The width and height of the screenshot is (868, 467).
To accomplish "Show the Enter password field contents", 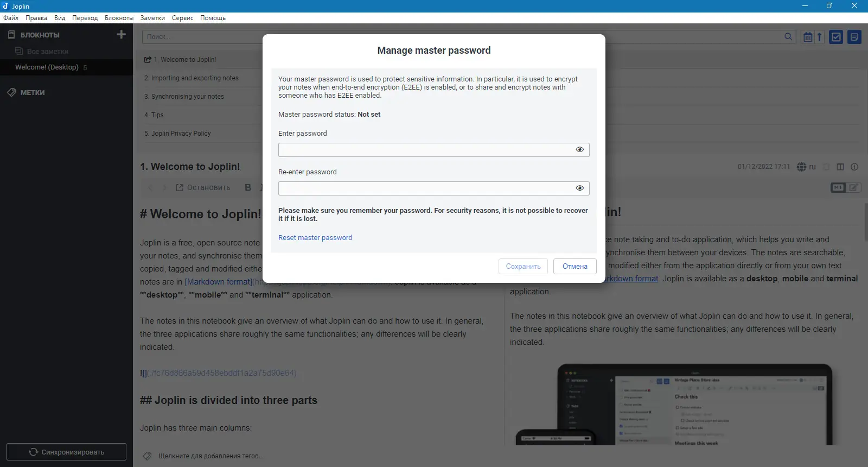I will 579,149.
